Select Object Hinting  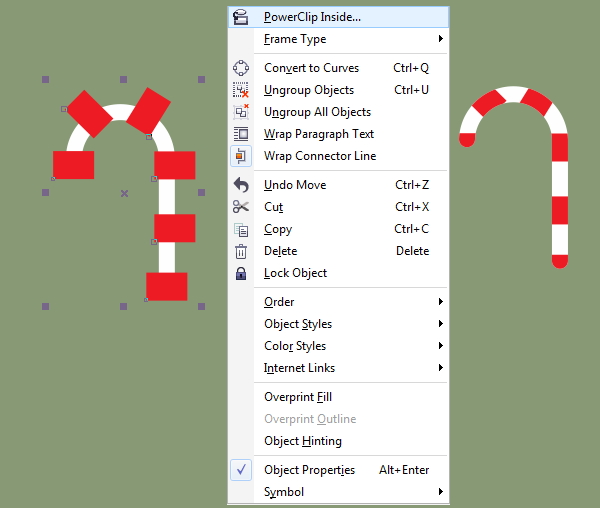[x=338, y=441]
